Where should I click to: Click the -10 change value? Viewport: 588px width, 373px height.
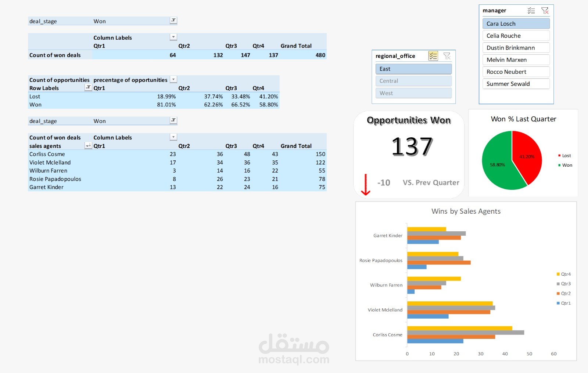coord(384,182)
